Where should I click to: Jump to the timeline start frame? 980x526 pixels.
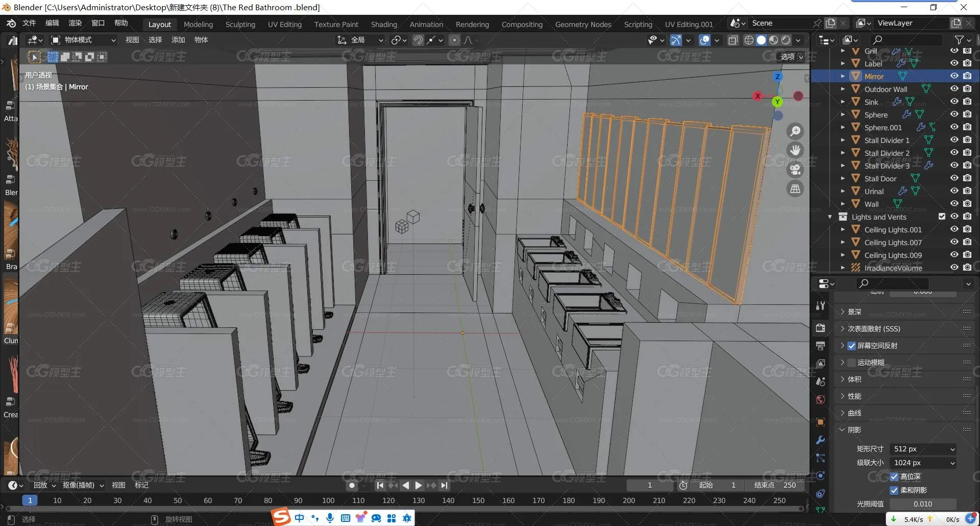pos(380,485)
